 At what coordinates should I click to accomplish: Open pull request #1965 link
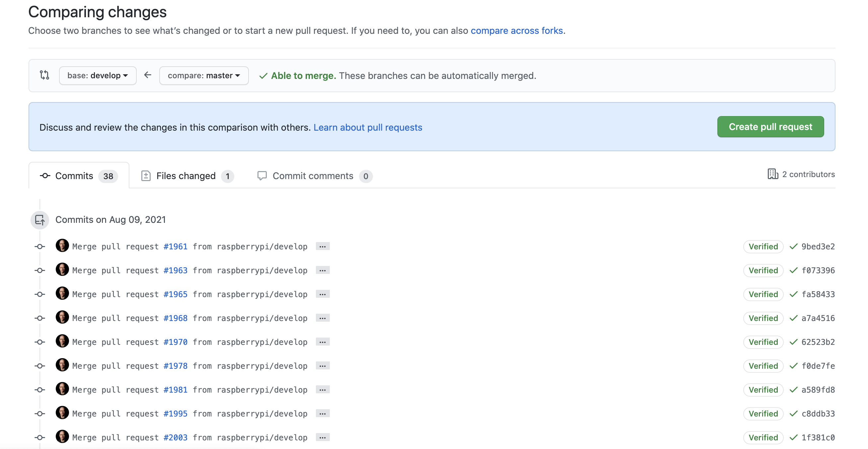click(175, 294)
